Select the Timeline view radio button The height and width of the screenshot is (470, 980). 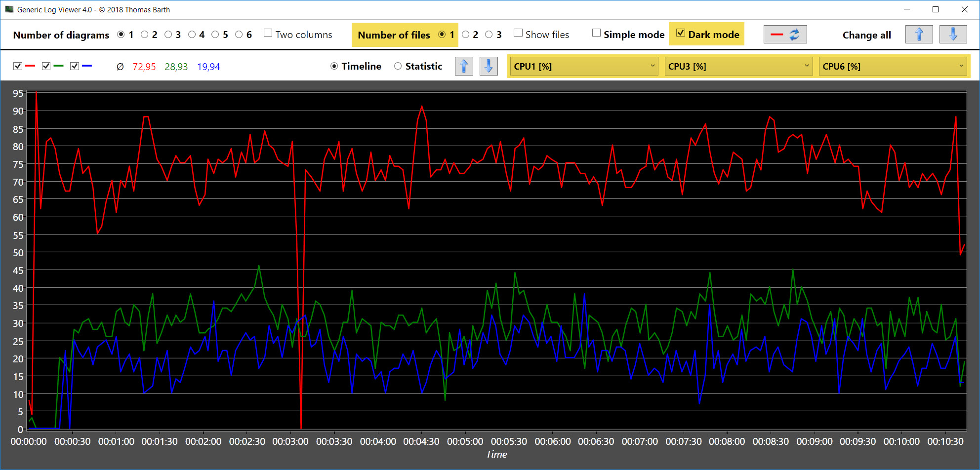coord(334,66)
